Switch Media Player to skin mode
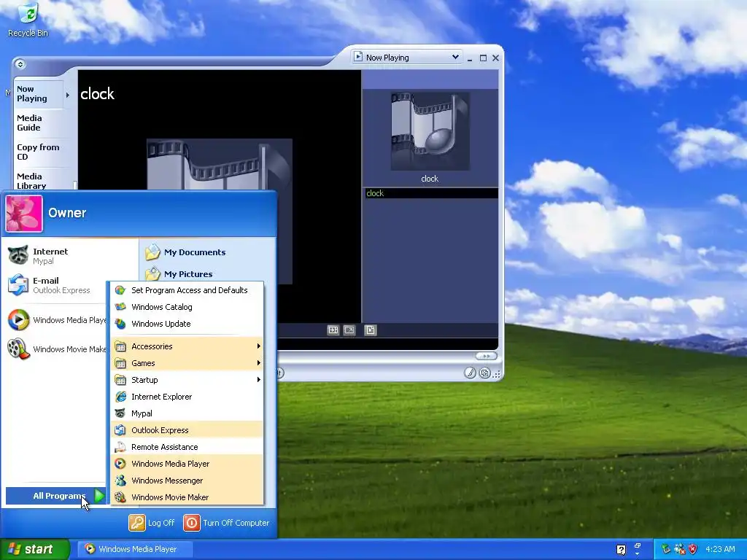Image resolution: width=747 pixels, height=560 pixels. pos(485,373)
